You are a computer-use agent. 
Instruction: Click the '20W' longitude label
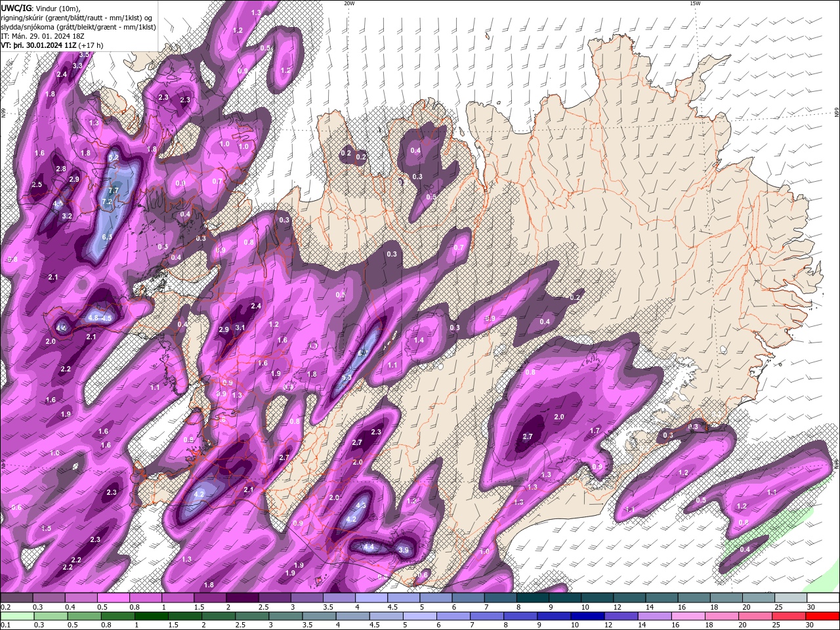(x=349, y=3)
